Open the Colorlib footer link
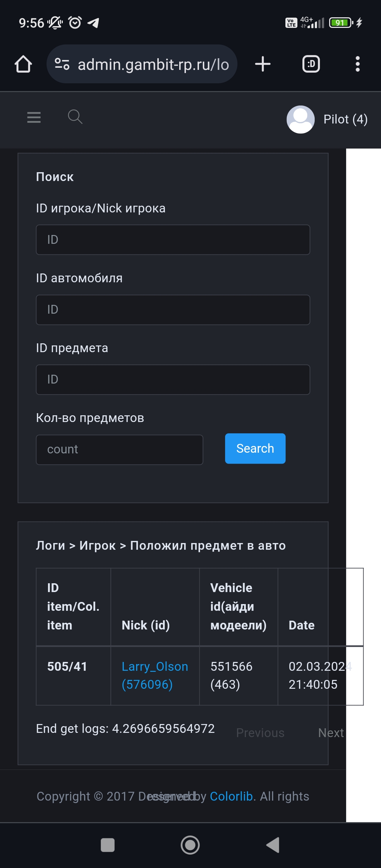 pyautogui.click(x=231, y=796)
